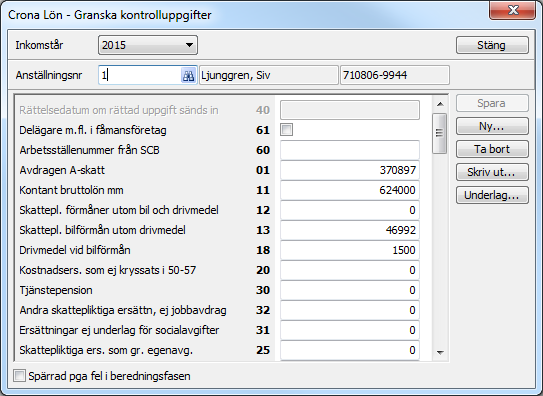Screen dimensions: 543x396
Task: Click the Underlag... button
Action: 492,195
